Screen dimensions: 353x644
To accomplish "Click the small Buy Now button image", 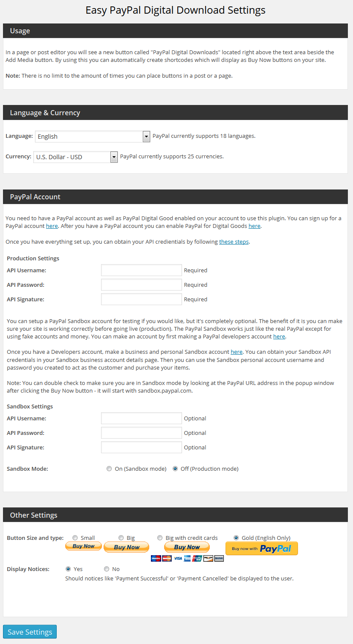I will [83, 546].
